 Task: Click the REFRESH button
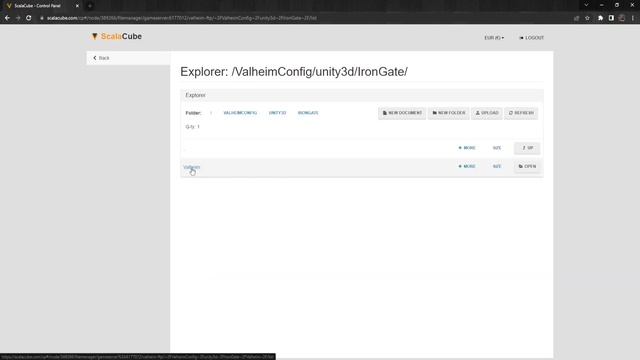tap(521, 113)
